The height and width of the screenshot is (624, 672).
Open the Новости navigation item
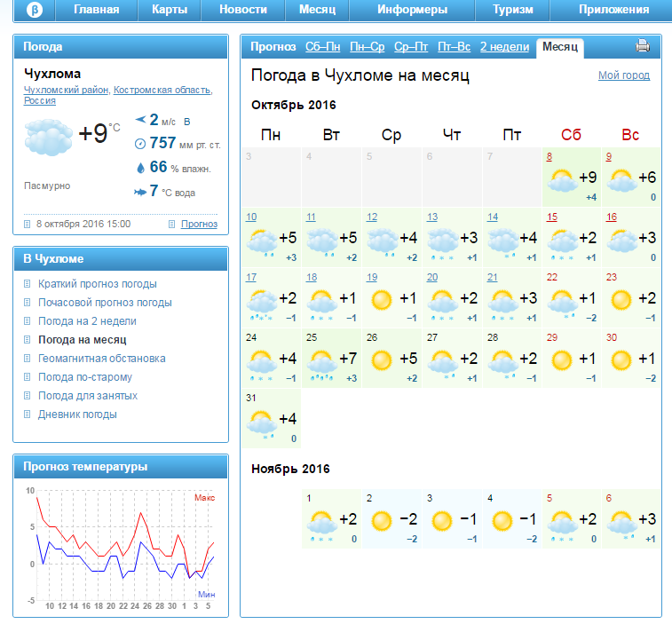(242, 10)
